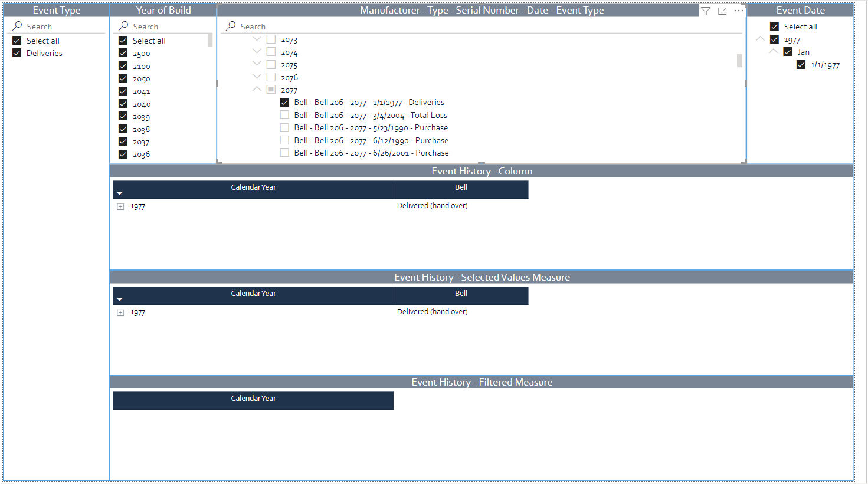Check Bell 206 2077 5/23/1990 Purchase item

click(x=284, y=127)
